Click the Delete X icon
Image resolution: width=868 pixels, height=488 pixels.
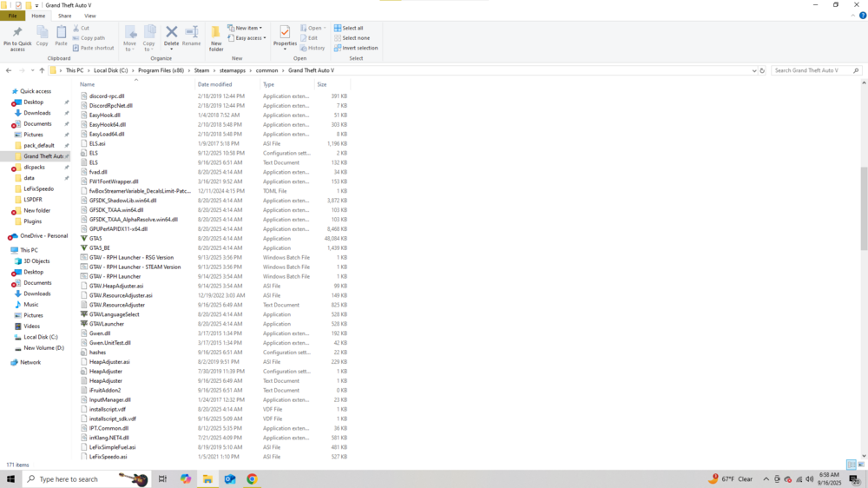point(172,33)
